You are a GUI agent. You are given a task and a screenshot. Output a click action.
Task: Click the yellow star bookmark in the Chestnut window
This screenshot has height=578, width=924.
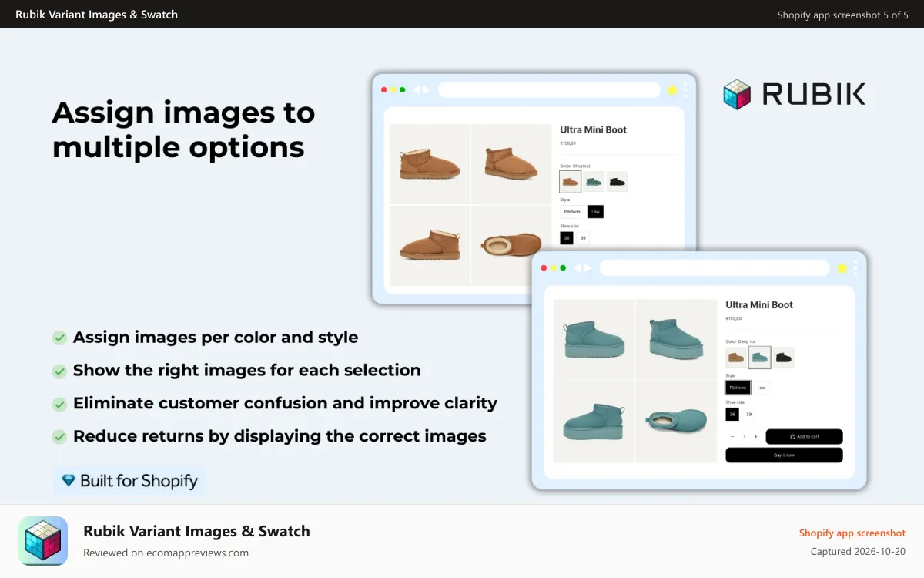pos(672,90)
